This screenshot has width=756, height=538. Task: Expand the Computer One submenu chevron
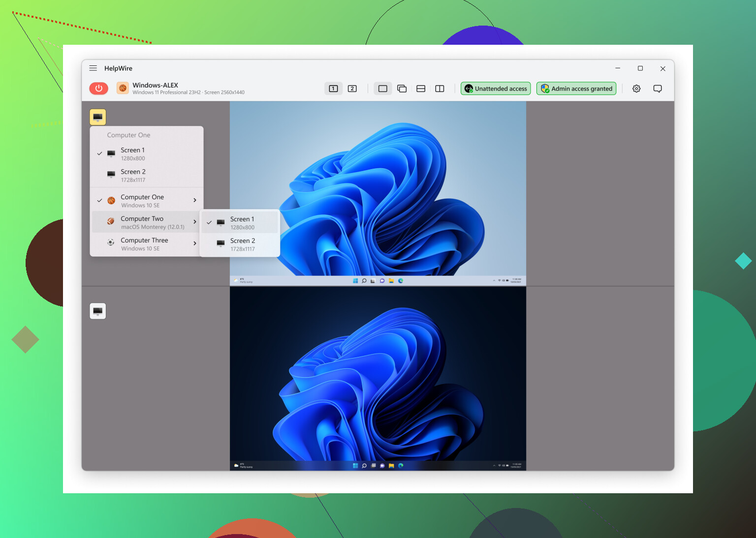point(195,200)
